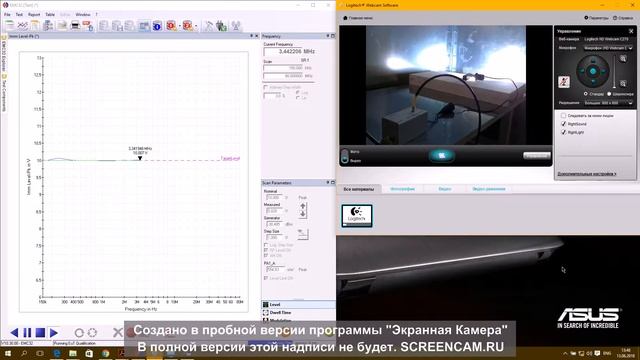Zoom out webcam with bottom magnifier icon
This screenshot has width=640, height=360.
[623, 84]
